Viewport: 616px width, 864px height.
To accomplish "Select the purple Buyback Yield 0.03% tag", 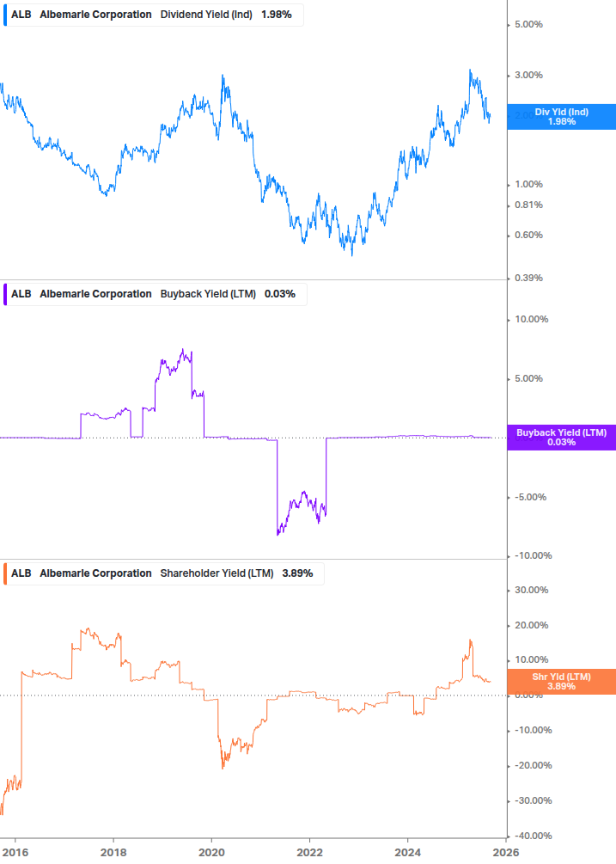I will 562,438.
